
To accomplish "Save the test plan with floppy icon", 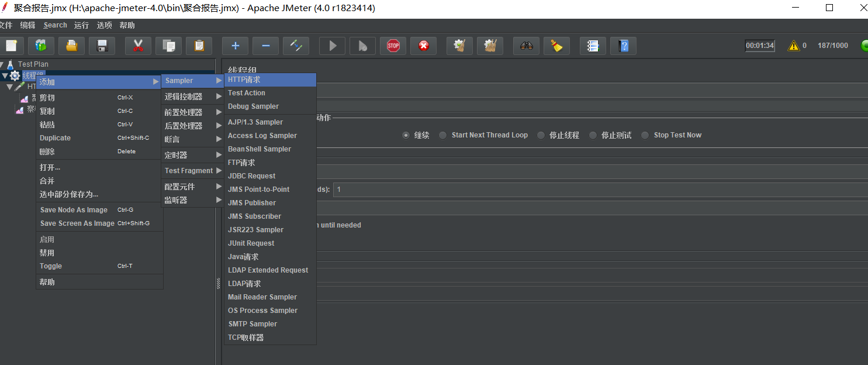I will tap(102, 46).
